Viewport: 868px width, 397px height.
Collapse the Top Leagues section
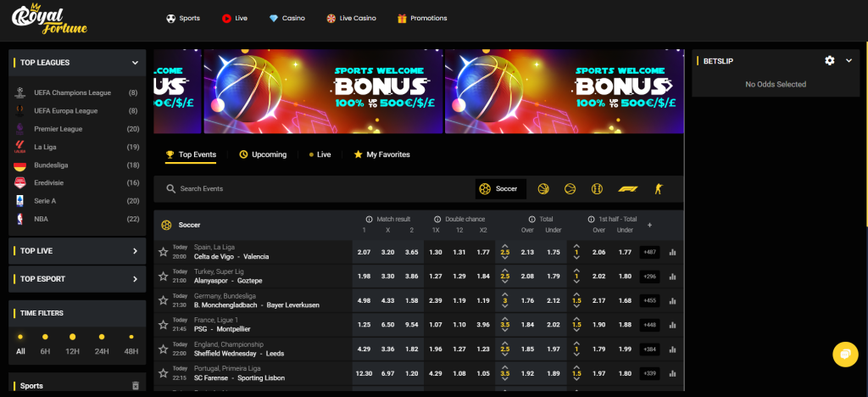click(x=135, y=63)
